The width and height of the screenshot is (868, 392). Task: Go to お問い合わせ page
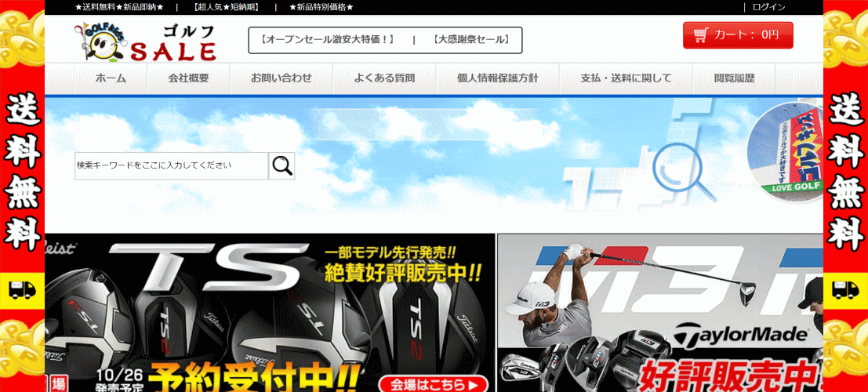[x=281, y=78]
